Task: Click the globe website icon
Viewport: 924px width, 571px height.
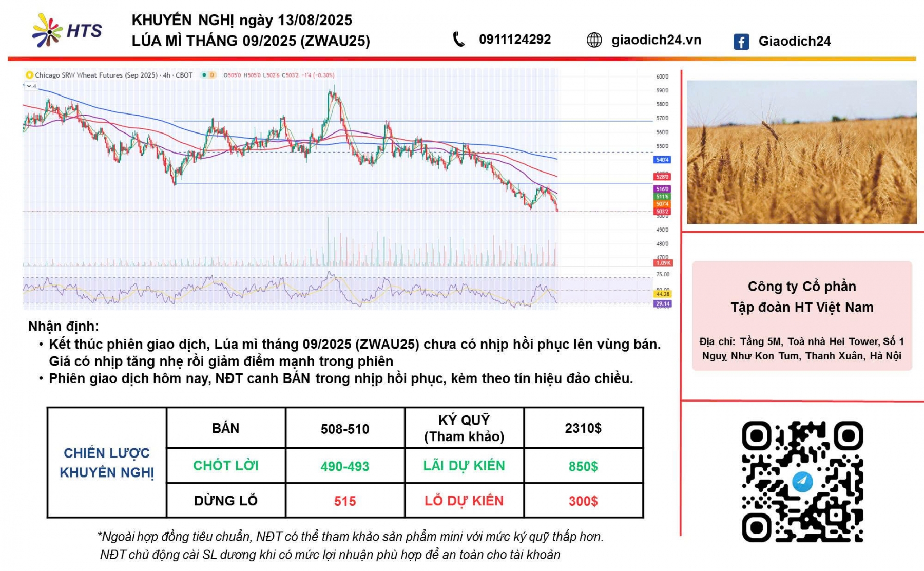Action: click(x=594, y=40)
